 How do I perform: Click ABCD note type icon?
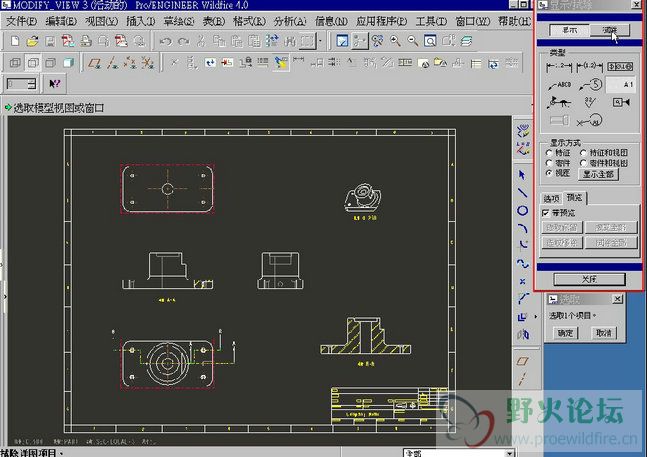[559, 85]
